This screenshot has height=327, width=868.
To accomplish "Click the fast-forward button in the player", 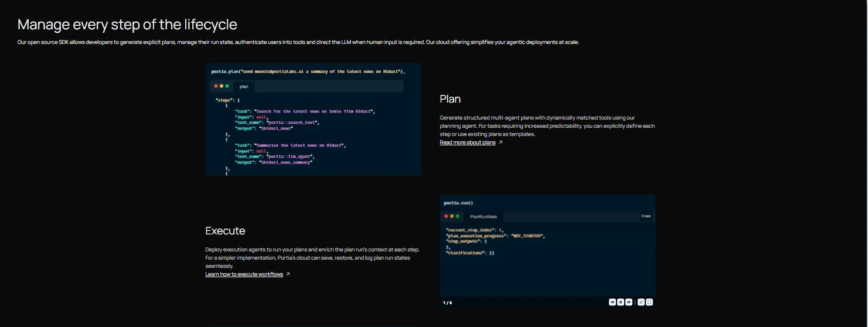I will coord(629,302).
